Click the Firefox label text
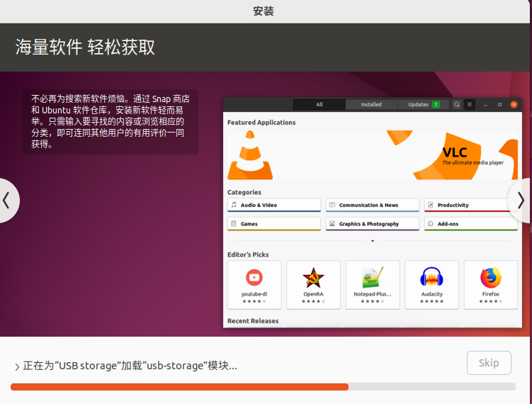532x404 pixels. click(491, 294)
